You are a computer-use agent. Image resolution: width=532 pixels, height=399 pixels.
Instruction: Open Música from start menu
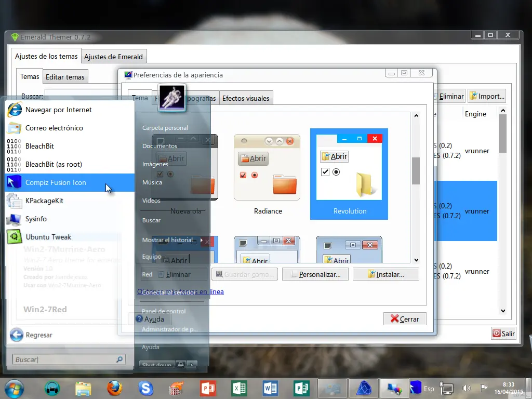tap(152, 182)
